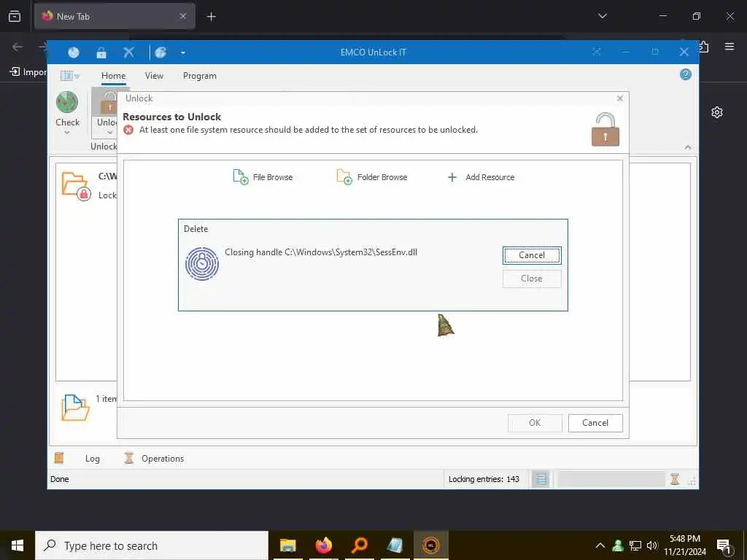Viewport: 747px width, 560px height.
Task: Click Add Resource in Unlock dialog
Action: [481, 177]
